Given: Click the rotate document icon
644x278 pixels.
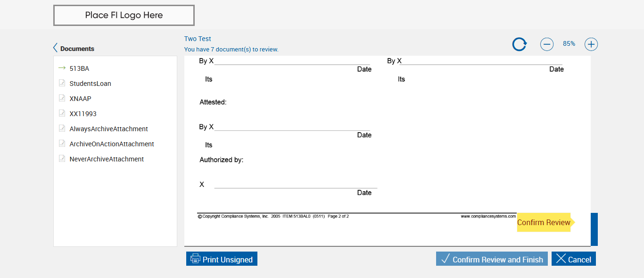Looking at the screenshot, I should pos(519,44).
